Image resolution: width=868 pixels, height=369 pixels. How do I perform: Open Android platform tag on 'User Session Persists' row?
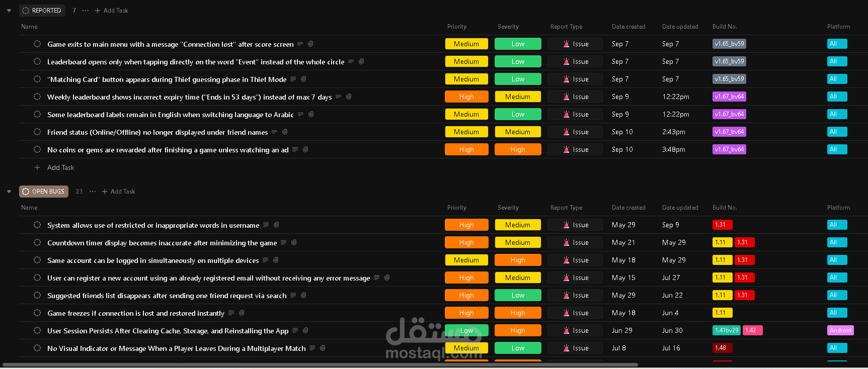tap(840, 330)
